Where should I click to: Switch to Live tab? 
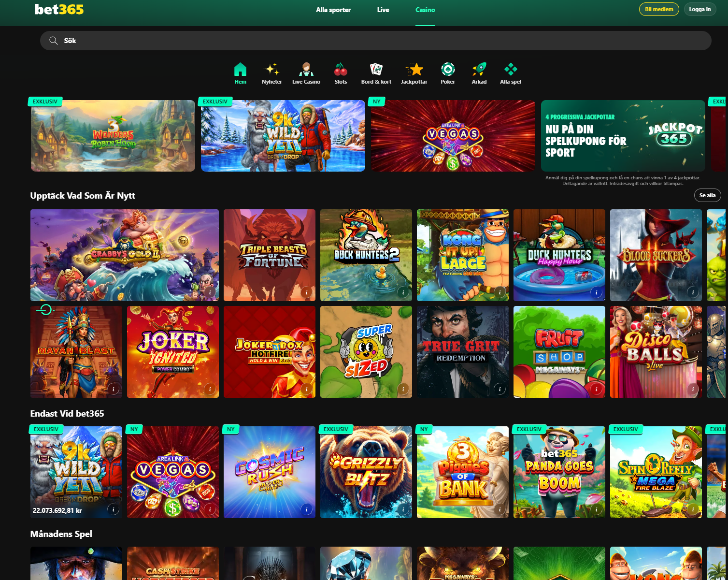(383, 10)
